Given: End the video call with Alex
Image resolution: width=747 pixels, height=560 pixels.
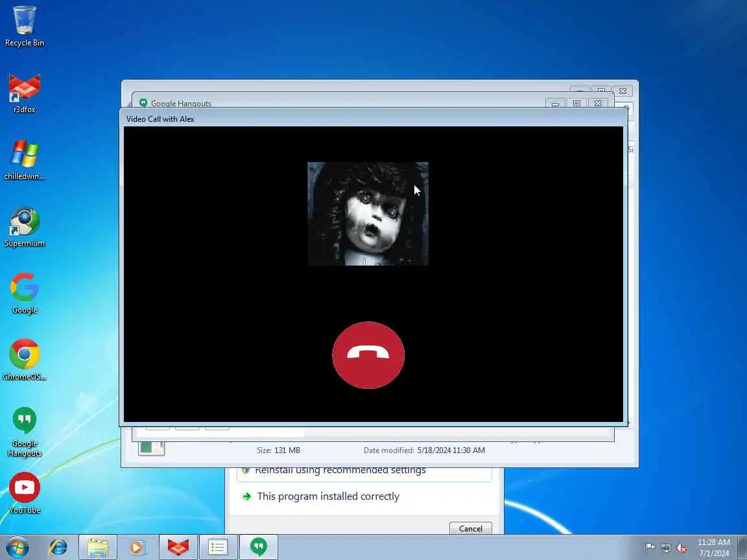Looking at the screenshot, I should 368,355.
